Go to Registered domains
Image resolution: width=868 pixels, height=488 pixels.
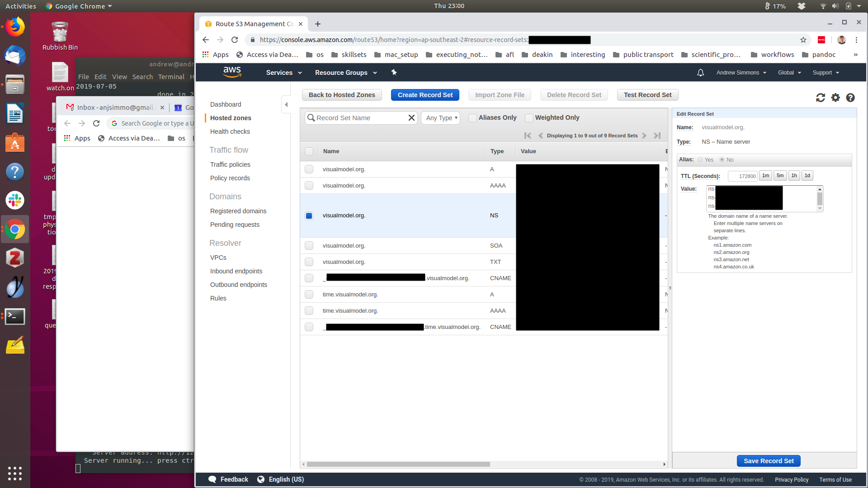[238, 211]
